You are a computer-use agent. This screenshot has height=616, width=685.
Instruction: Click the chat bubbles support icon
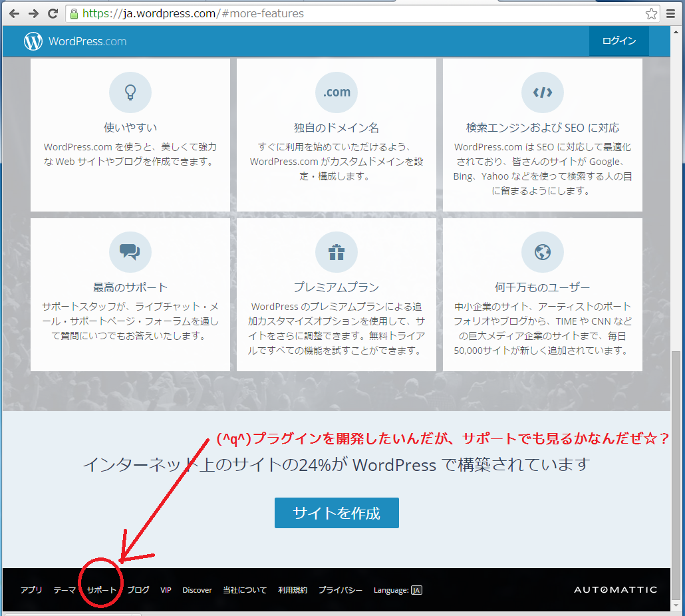coord(130,252)
